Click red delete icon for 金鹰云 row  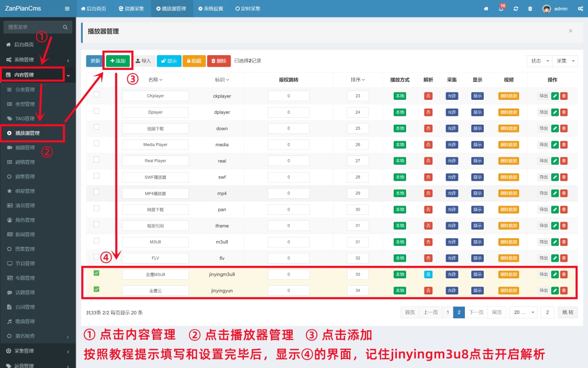click(x=564, y=290)
